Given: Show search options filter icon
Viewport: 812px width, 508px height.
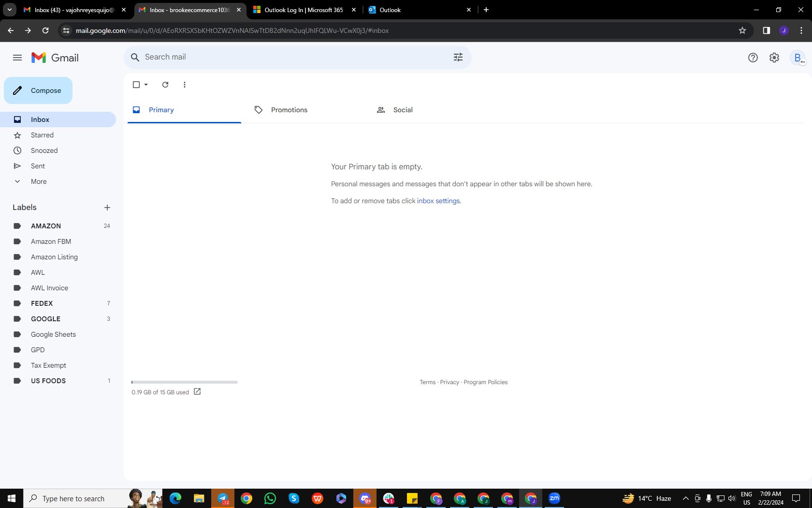Looking at the screenshot, I should coord(458,57).
